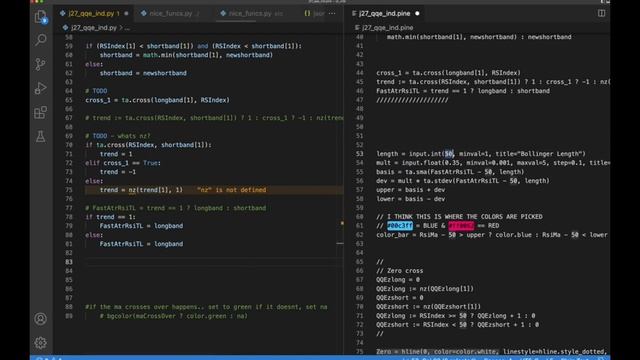640x360 pixels.
Task: Open the Manage gear settings
Action: tap(40, 343)
